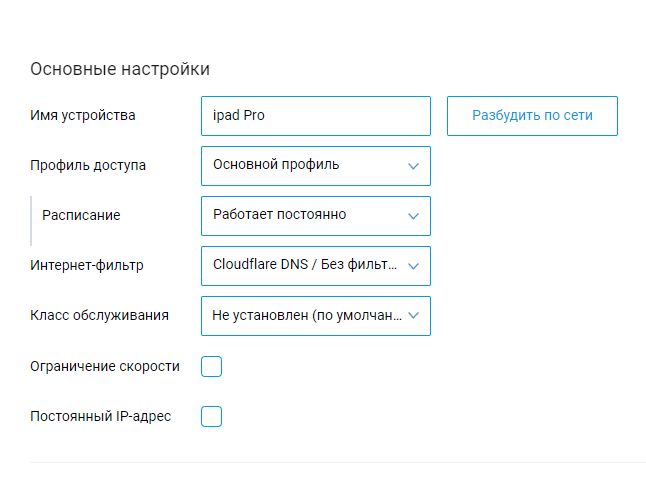Tick the Постоянный IP-адрес checkbox
646x480 pixels.
211,416
